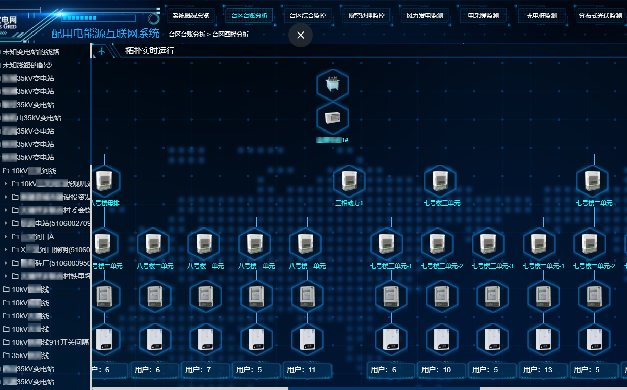Viewport: 627px width, 390px height.
Task: Click the circular loading icon in the header
Action: pyautogui.click(x=153, y=19)
